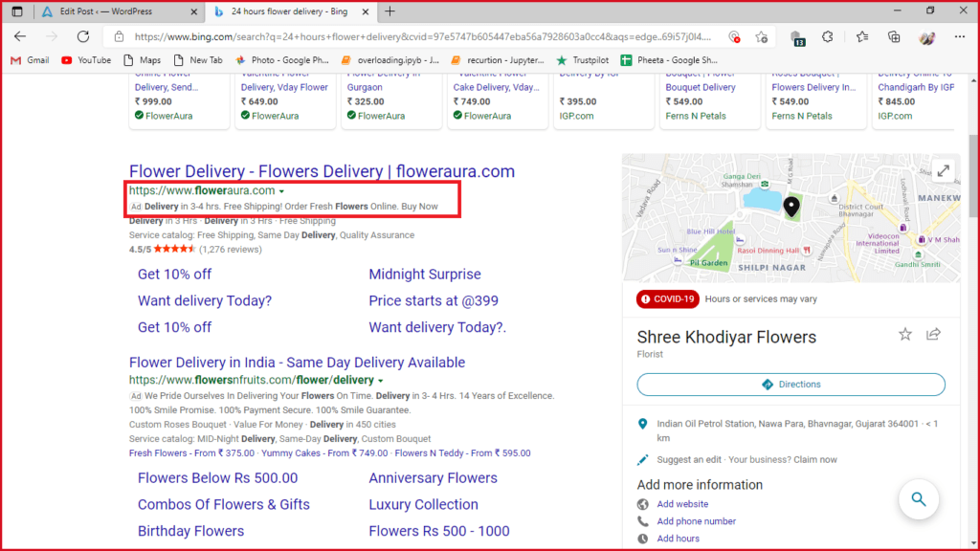Screen dimensions: 980x551
Task: Open Gmail bookmark
Action: pyautogui.click(x=30, y=60)
